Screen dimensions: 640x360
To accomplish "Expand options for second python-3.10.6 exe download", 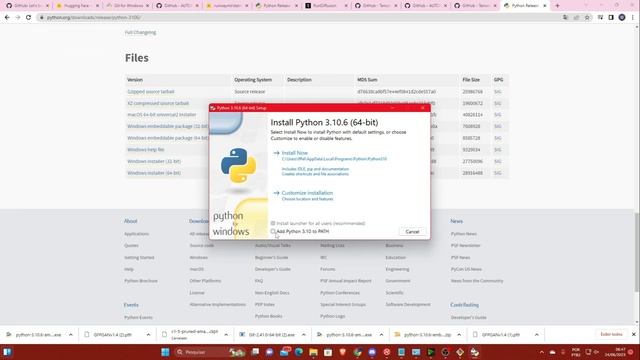I will [381, 335].
